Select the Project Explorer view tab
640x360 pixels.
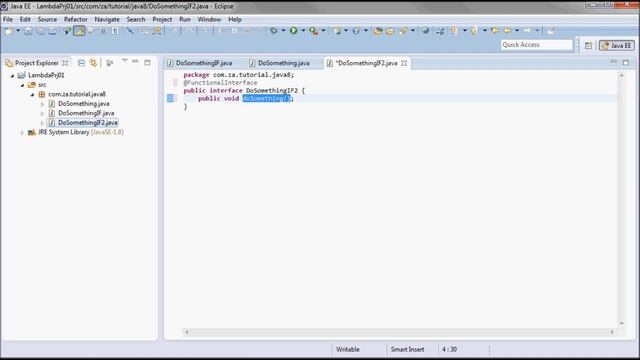click(x=37, y=63)
